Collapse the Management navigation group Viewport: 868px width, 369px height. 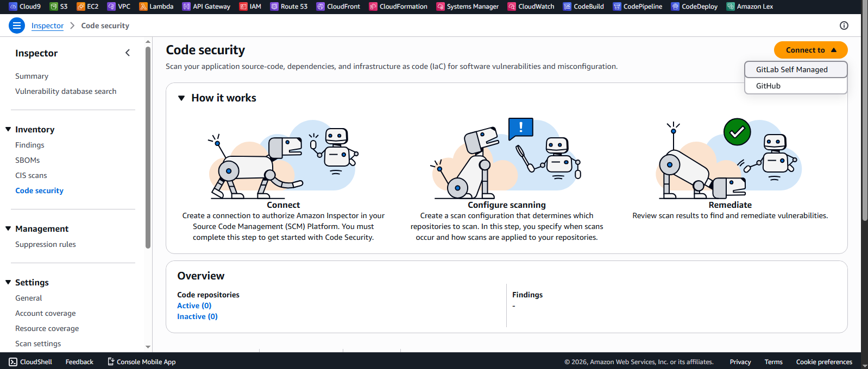coord(8,228)
